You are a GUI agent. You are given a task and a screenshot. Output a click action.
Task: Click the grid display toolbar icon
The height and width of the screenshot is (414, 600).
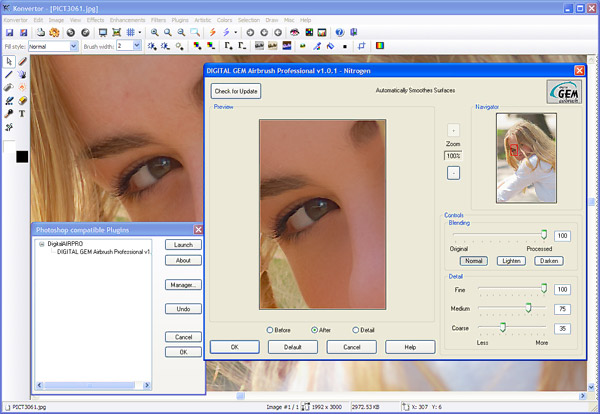(131, 32)
